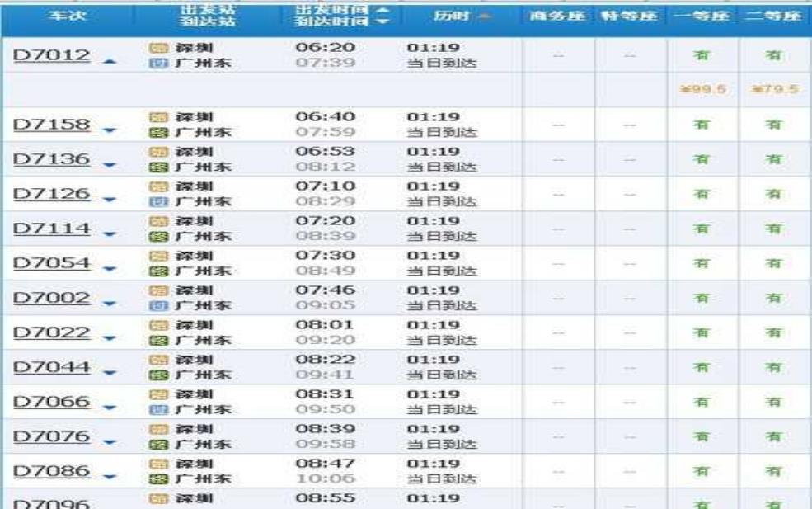Open train D7126 details link

coord(51,194)
